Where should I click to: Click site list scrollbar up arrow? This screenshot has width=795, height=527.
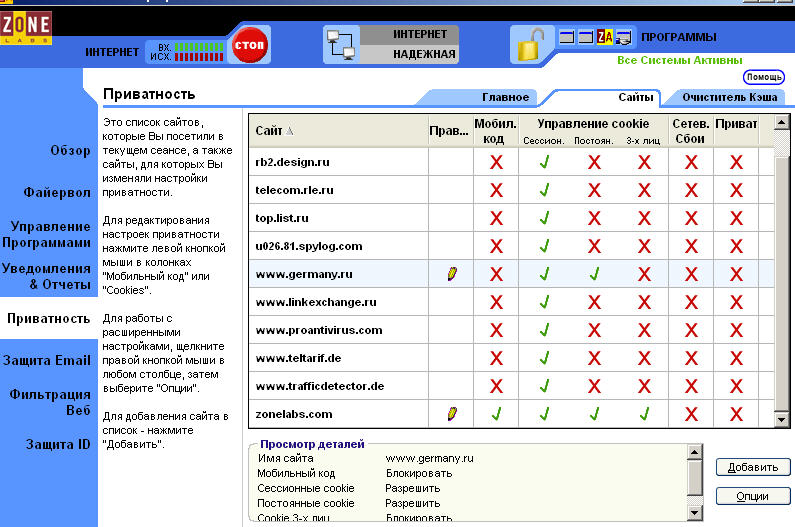point(781,122)
